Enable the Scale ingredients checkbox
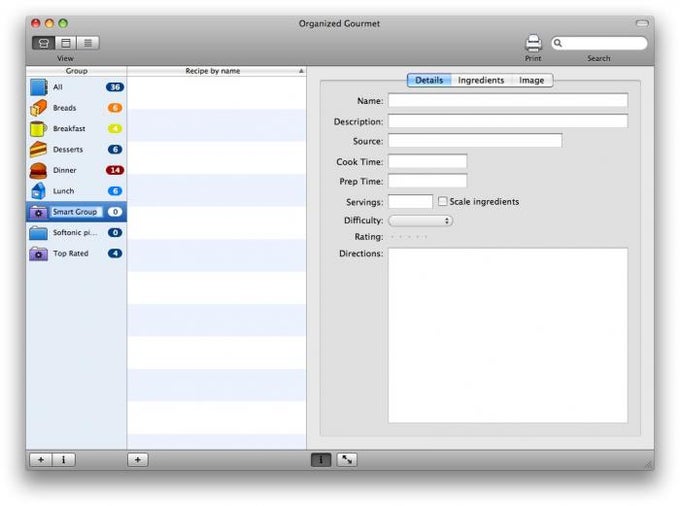Viewport: 680px width, 506px height. tap(442, 201)
